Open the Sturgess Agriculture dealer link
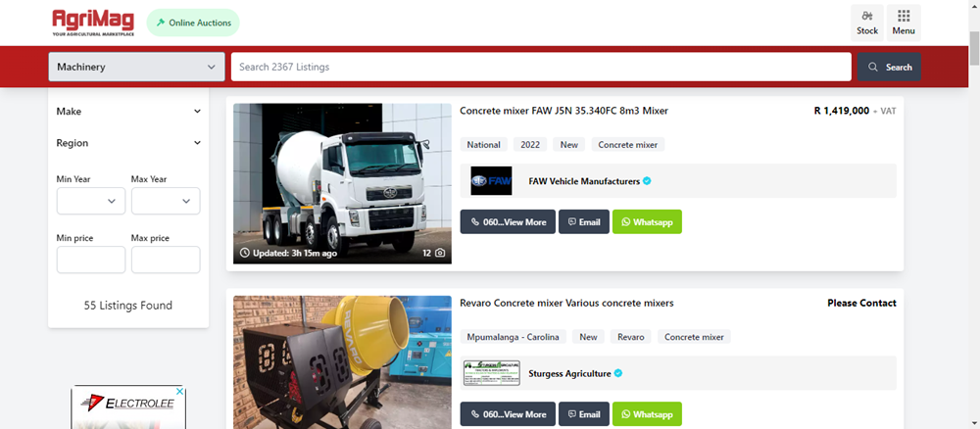 569,373
